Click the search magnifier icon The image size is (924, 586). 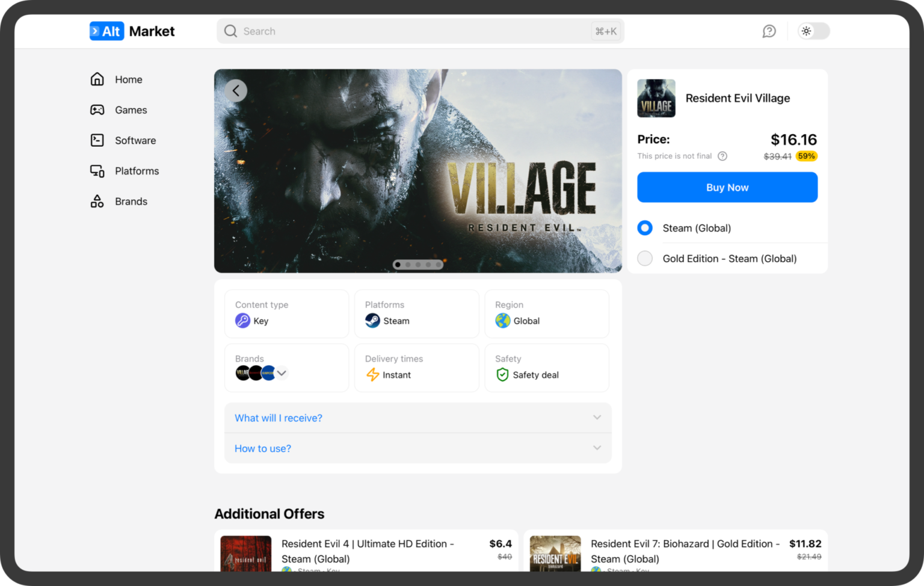tap(230, 31)
